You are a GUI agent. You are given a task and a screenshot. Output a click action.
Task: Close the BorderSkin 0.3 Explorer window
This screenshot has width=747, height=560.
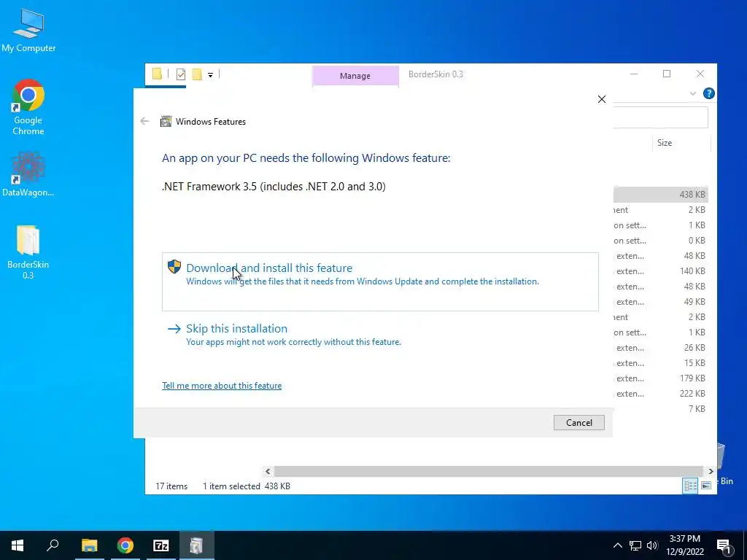(700, 74)
